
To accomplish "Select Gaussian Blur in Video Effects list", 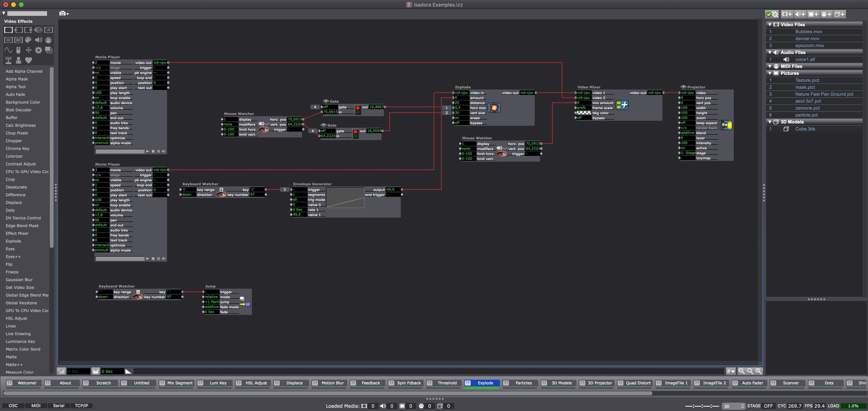I will 19,280.
